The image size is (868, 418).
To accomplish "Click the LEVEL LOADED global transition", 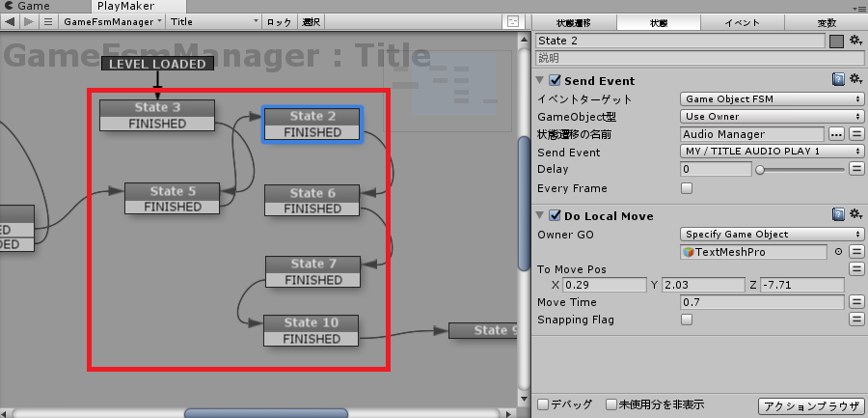I will tap(157, 64).
